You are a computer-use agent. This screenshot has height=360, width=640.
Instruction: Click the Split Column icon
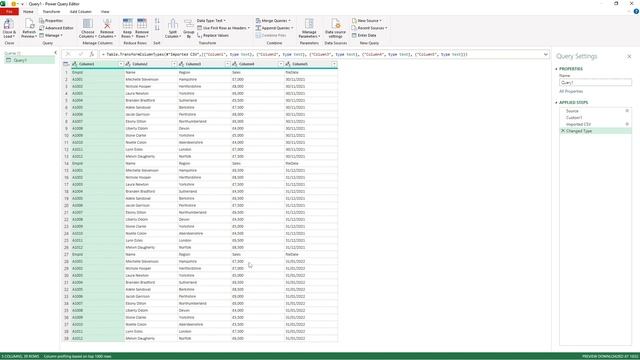tap(173, 24)
